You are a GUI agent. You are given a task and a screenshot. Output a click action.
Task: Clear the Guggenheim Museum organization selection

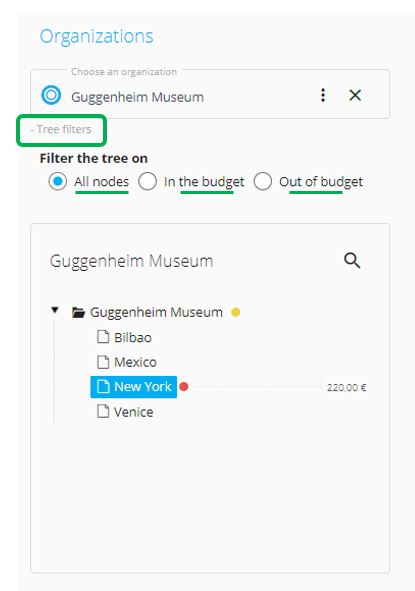point(355,95)
